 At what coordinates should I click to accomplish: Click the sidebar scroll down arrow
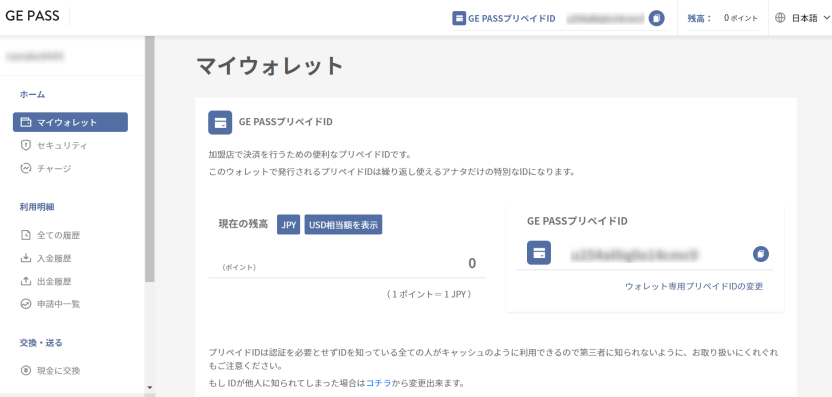(150, 387)
